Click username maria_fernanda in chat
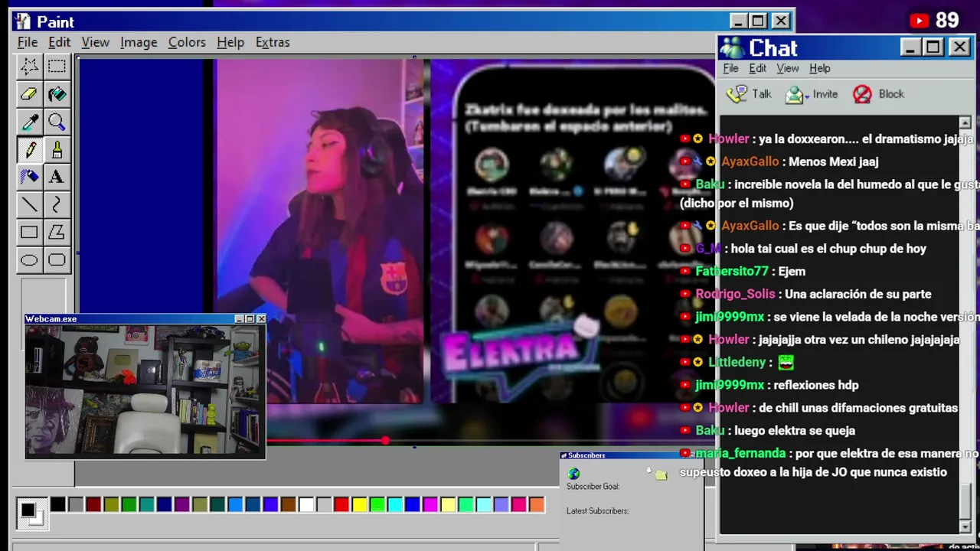980x551 pixels. click(740, 453)
